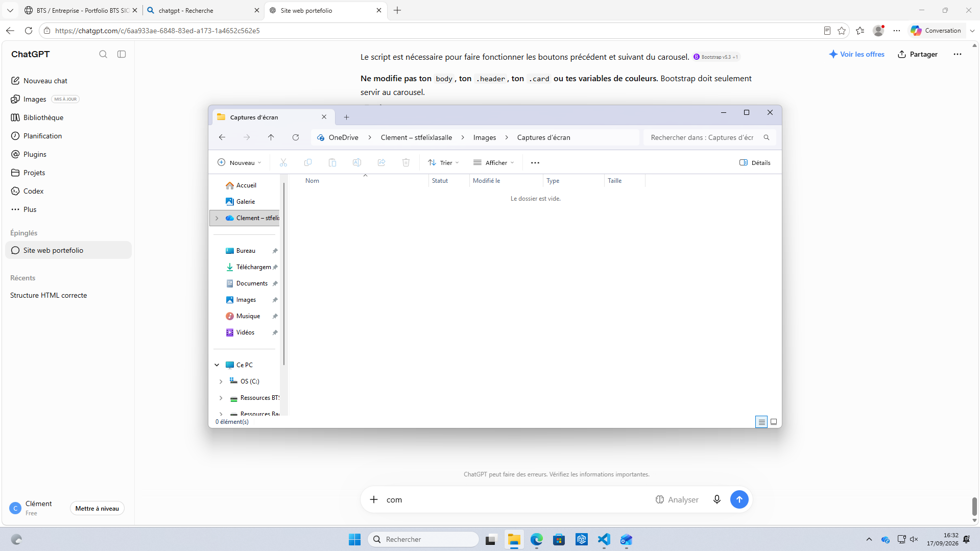Open the Nouveau dropdown in Explorer
Screen dimensions: 980x551
(240, 162)
